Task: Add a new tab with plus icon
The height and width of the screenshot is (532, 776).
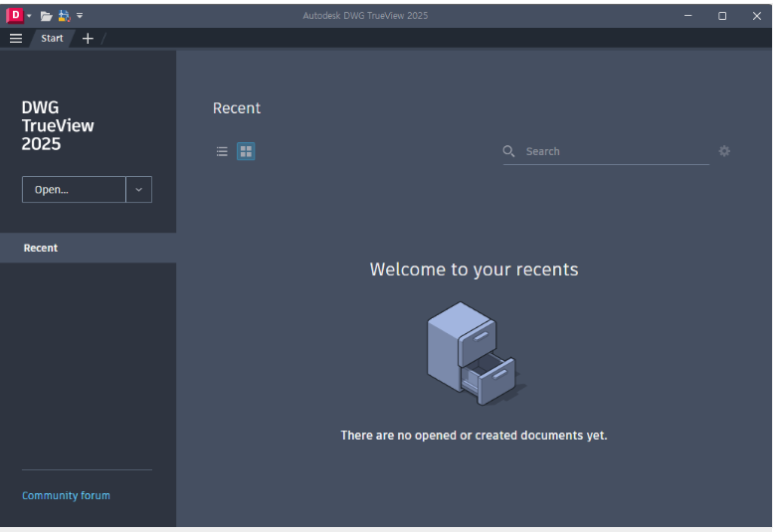Action: [88, 38]
